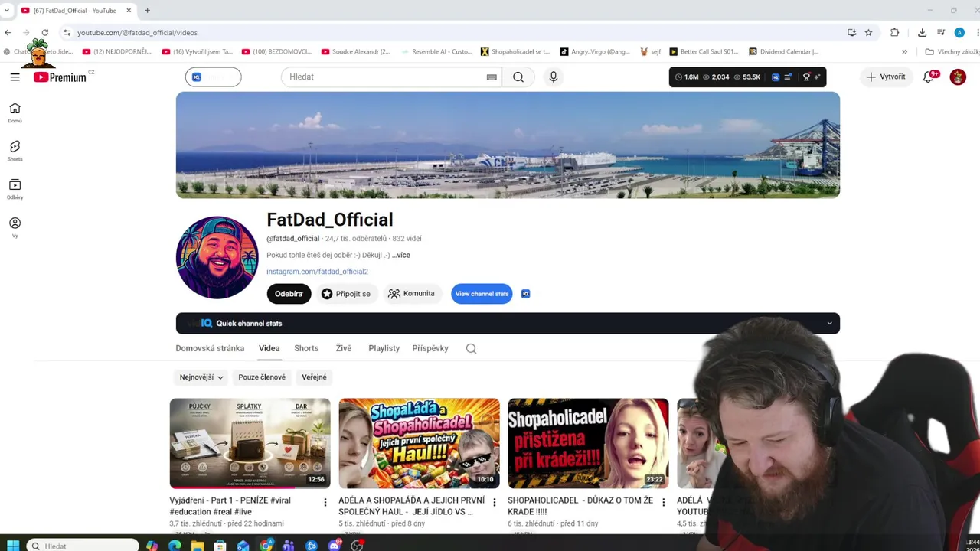
Task: Open File Explorer from taskbar
Action: (198, 546)
